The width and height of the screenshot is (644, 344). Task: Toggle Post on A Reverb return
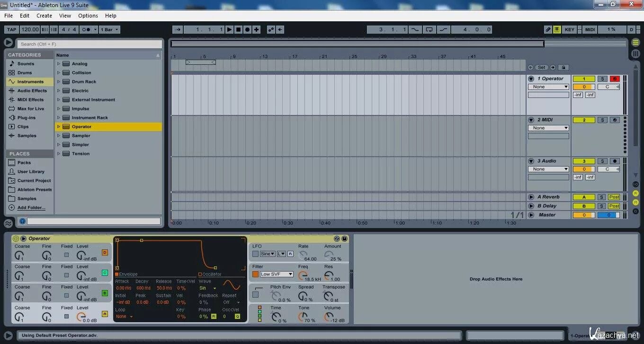pos(614,197)
